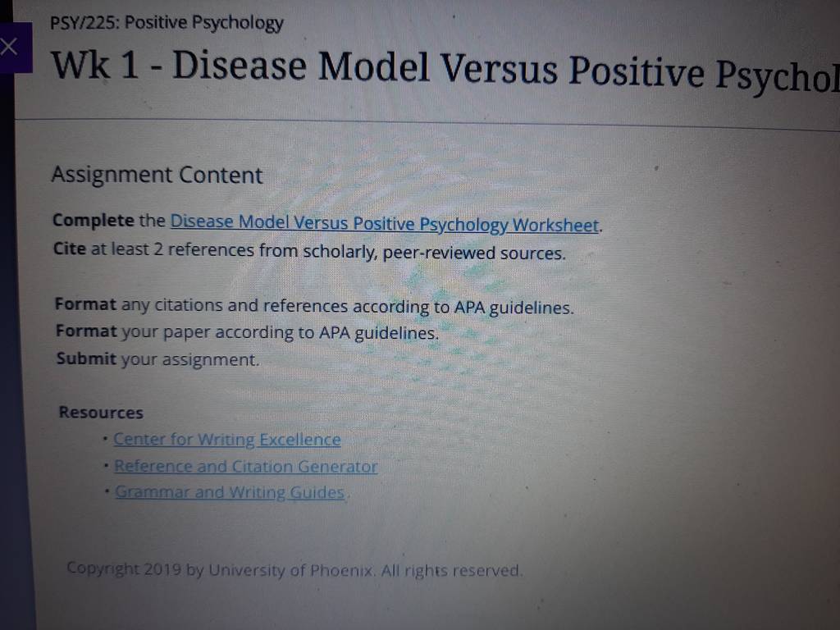Click the bold word Complete
Image resolution: width=840 pixels, height=630 pixels.
click(94, 220)
